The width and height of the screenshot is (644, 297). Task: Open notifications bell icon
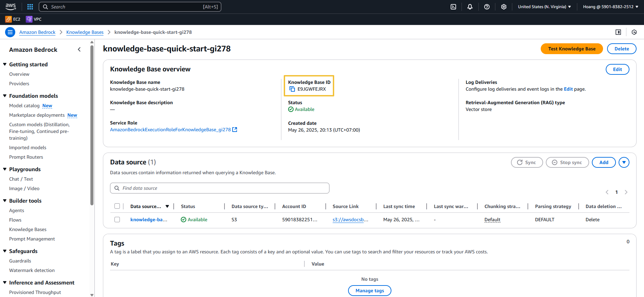pos(470,7)
